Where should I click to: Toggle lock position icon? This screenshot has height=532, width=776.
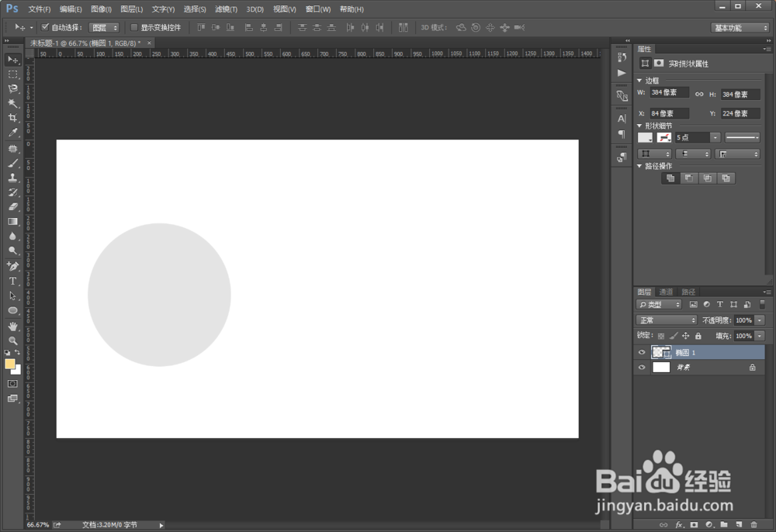(685, 336)
